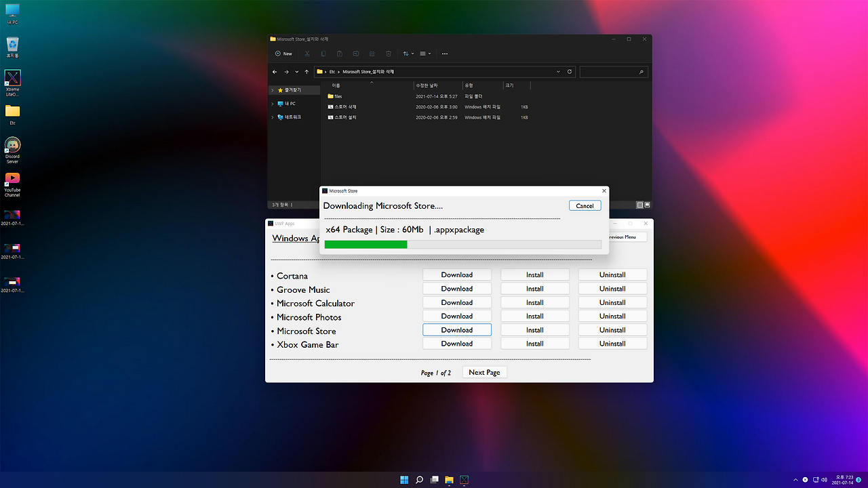
Task: Click the download progress bar
Action: click(x=462, y=245)
